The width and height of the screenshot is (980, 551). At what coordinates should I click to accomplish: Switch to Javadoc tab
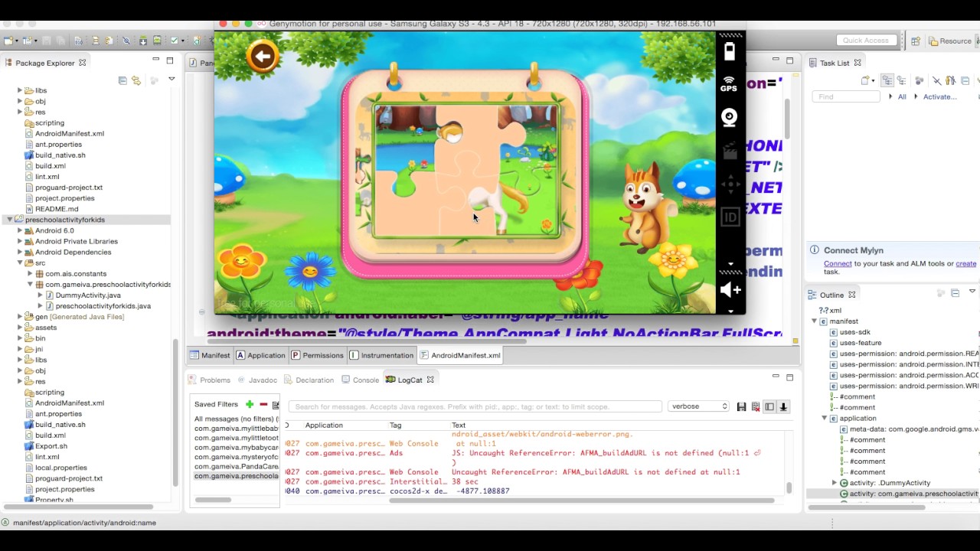257,380
